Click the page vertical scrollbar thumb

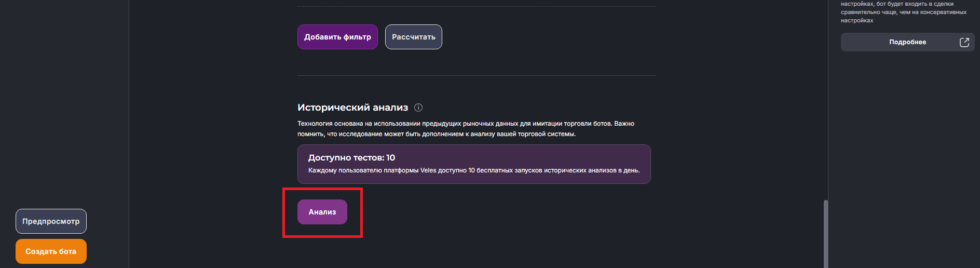[826, 234]
